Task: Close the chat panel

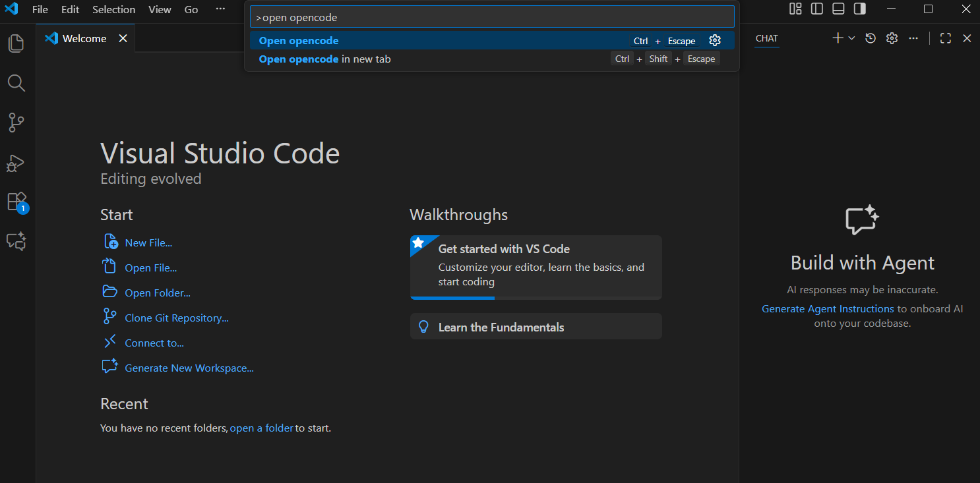Action: pyautogui.click(x=967, y=38)
